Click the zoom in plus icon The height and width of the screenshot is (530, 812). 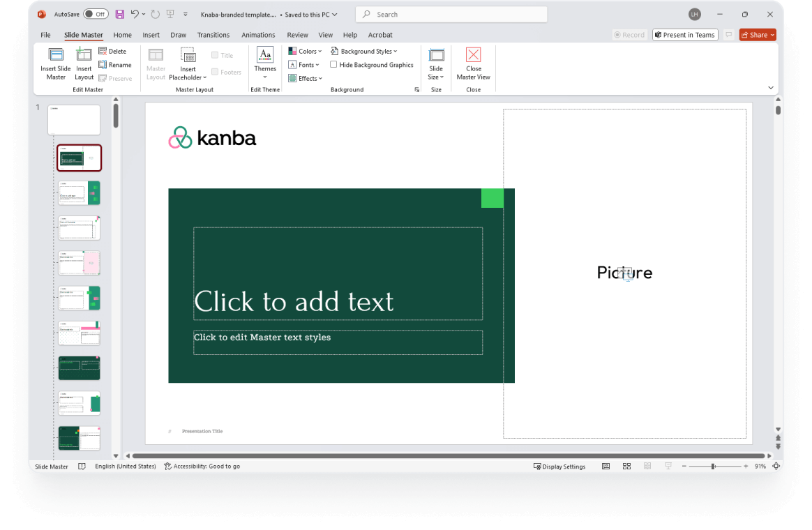pos(746,467)
